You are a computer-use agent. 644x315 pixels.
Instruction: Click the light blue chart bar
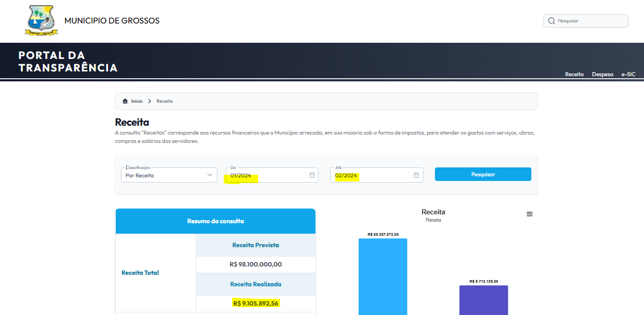click(383, 277)
